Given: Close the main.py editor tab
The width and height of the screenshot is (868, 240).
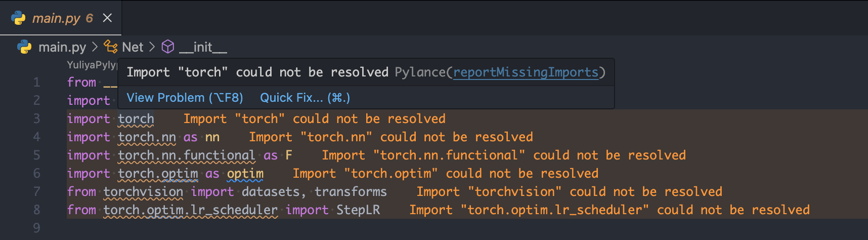Looking at the screenshot, I should pyautogui.click(x=107, y=18).
